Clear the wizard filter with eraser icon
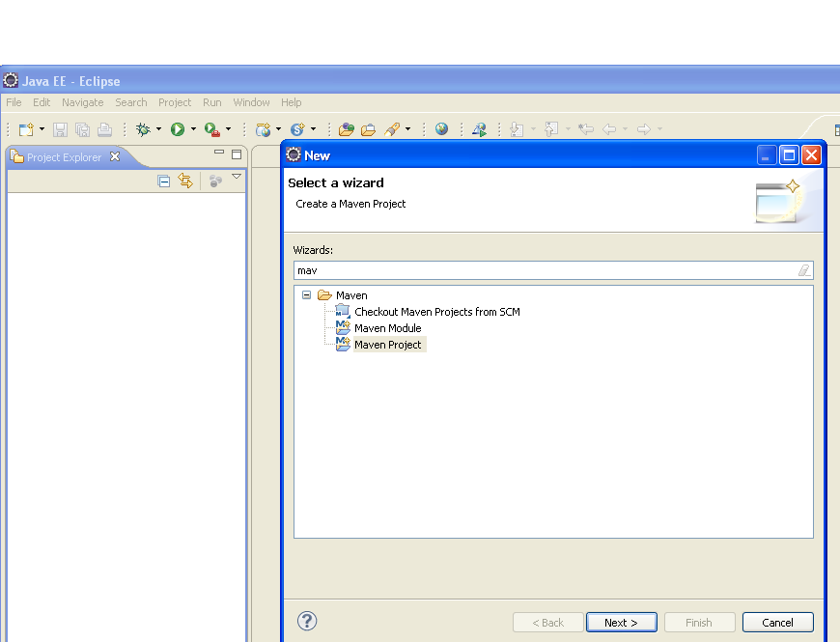This screenshot has height=642, width=840. 804,270
